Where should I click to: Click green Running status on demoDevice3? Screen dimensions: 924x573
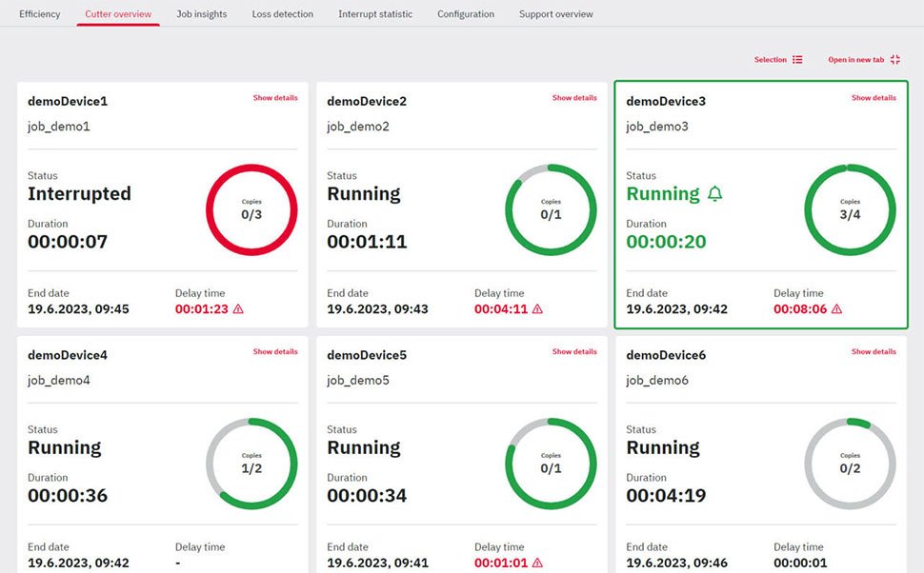coord(663,194)
